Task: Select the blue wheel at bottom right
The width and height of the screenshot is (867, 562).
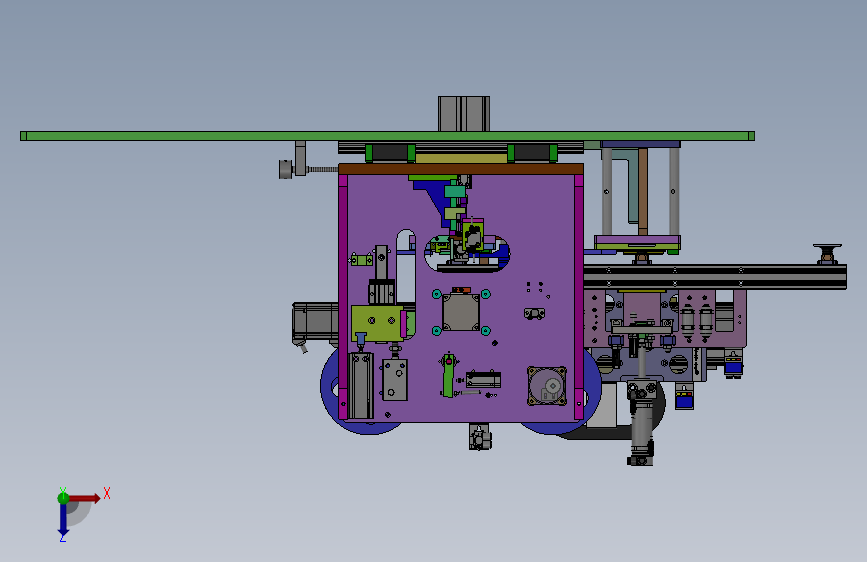Action: tap(591, 387)
